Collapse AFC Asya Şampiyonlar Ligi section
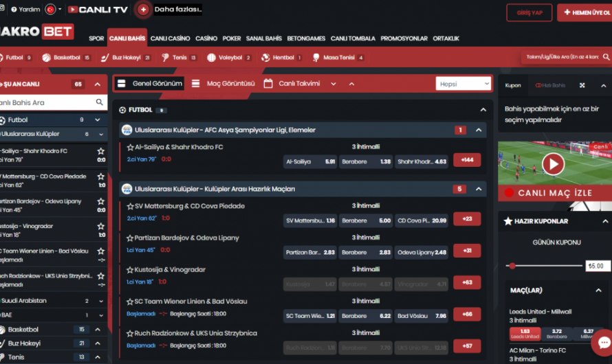This screenshot has width=612, height=364. (479, 130)
